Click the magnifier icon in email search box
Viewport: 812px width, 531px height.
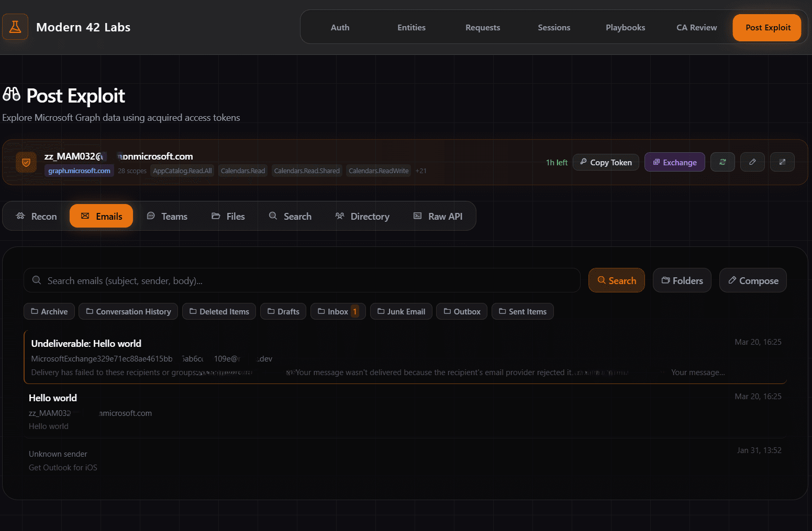click(x=37, y=280)
